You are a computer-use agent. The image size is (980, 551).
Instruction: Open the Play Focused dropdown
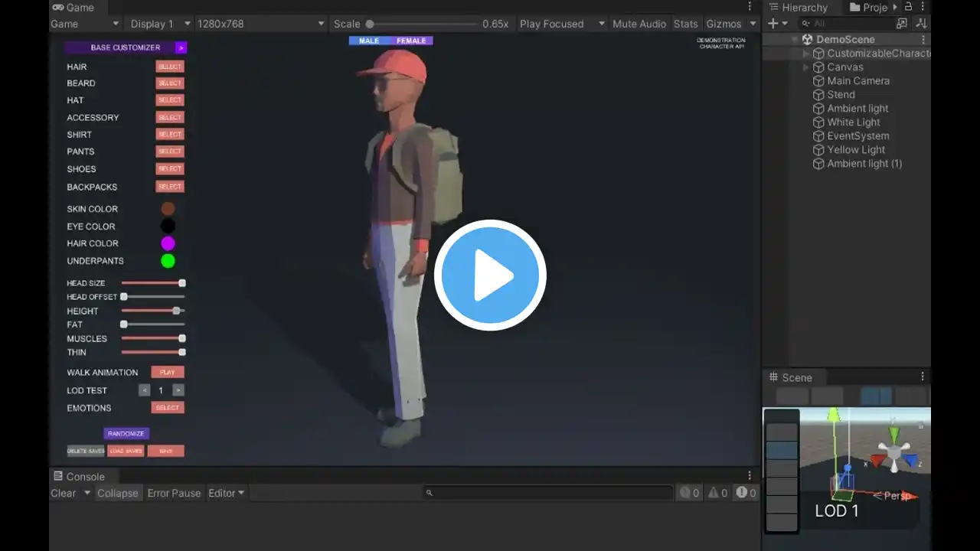[562, 24]
